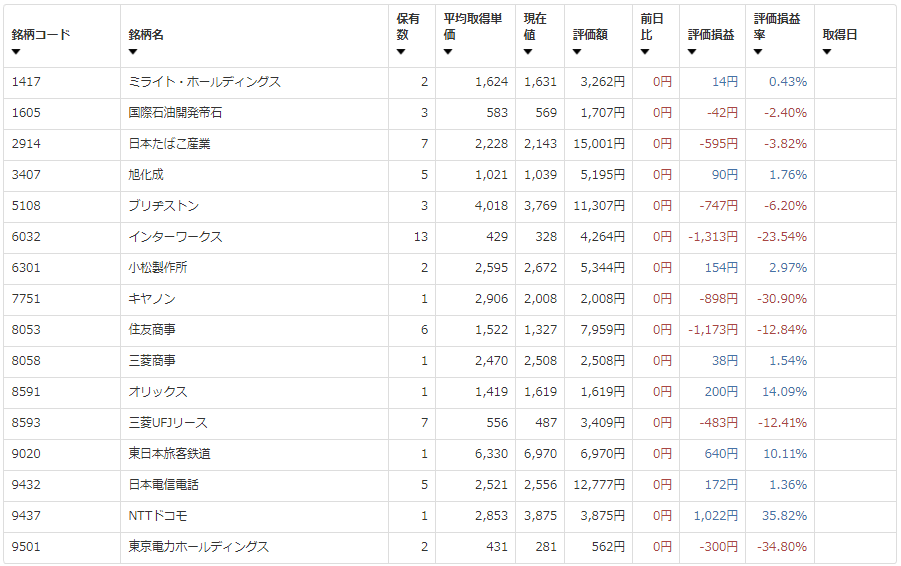901x566 pixels.
Task: Select stock code 1605
Action: click(x=26, y=113)
